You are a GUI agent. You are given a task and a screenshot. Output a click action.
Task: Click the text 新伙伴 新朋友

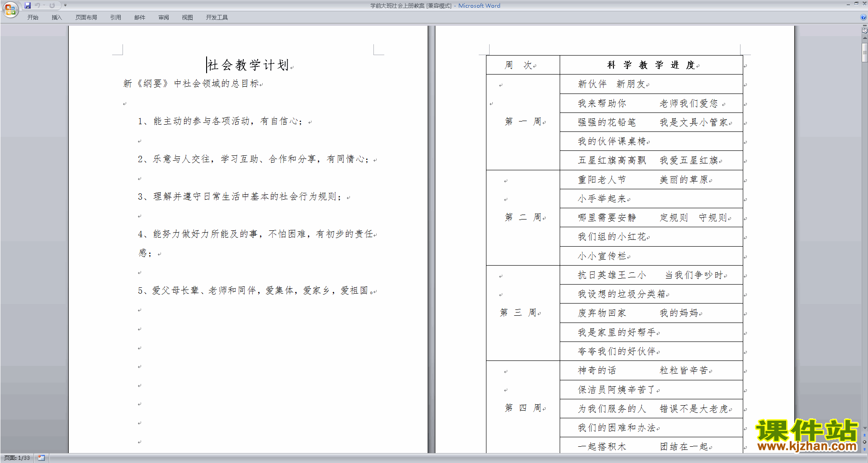pyautogui.click(x=612, y=84)
